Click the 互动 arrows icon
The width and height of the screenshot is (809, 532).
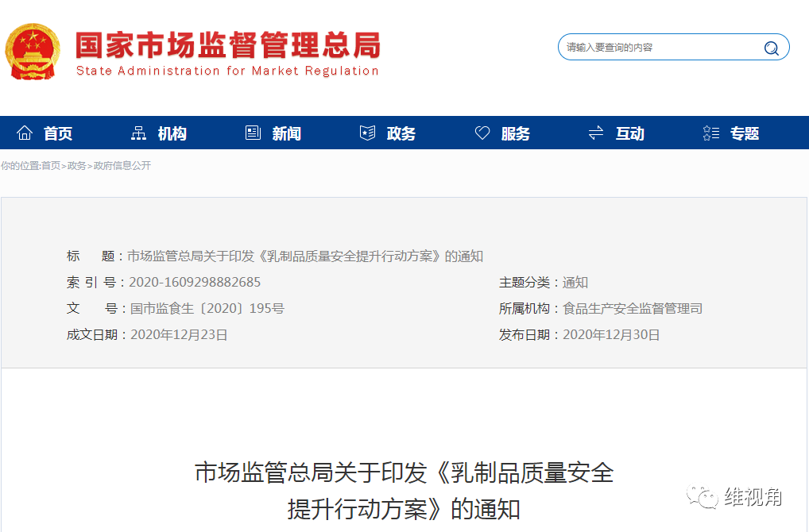point(595,133)
